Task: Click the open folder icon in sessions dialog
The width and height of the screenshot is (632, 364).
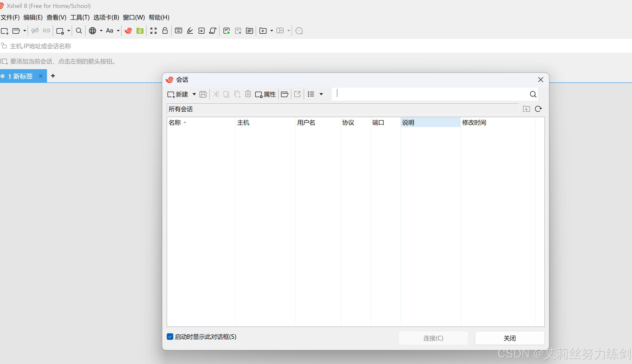Action: click(x=284, y=94)
